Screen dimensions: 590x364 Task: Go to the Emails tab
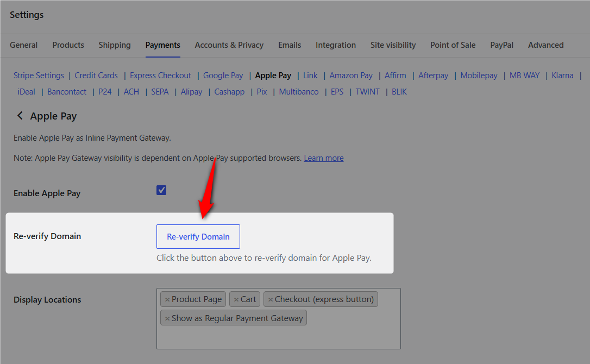tap(290, 45)
